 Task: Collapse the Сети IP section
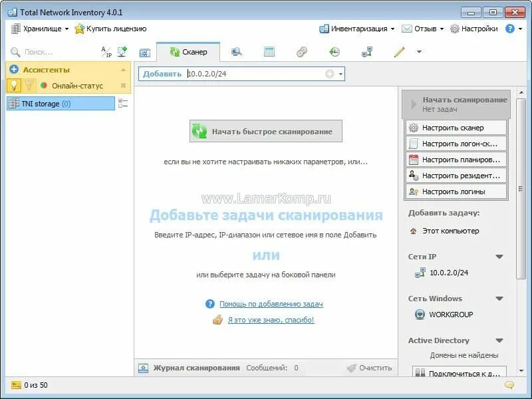click(x=499, y=257)
